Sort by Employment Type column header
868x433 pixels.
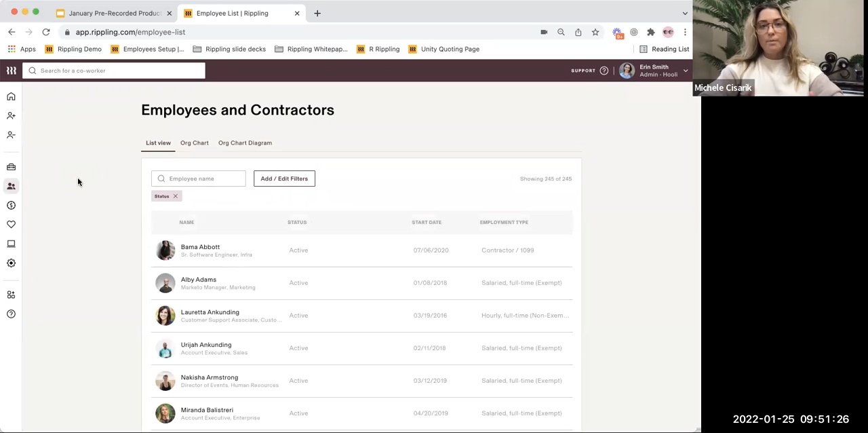[504, 222]
